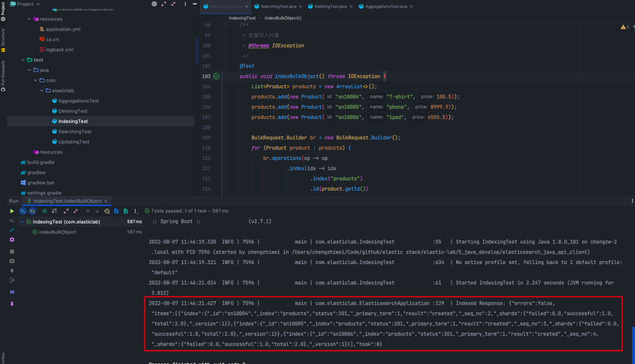Open test history clock icon

107,211
